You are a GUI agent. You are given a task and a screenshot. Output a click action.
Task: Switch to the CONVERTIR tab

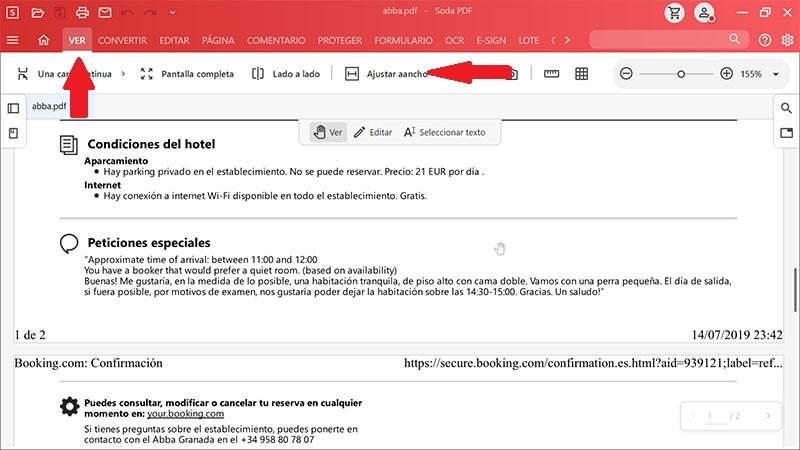pos(122,40)
